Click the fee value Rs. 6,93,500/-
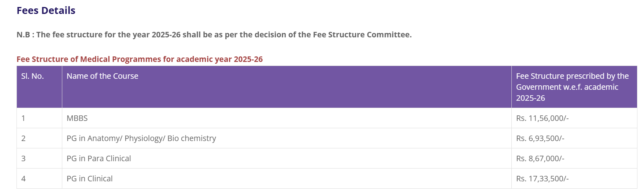Viewport: 644px width, 196px height. (x=540, y=138)
